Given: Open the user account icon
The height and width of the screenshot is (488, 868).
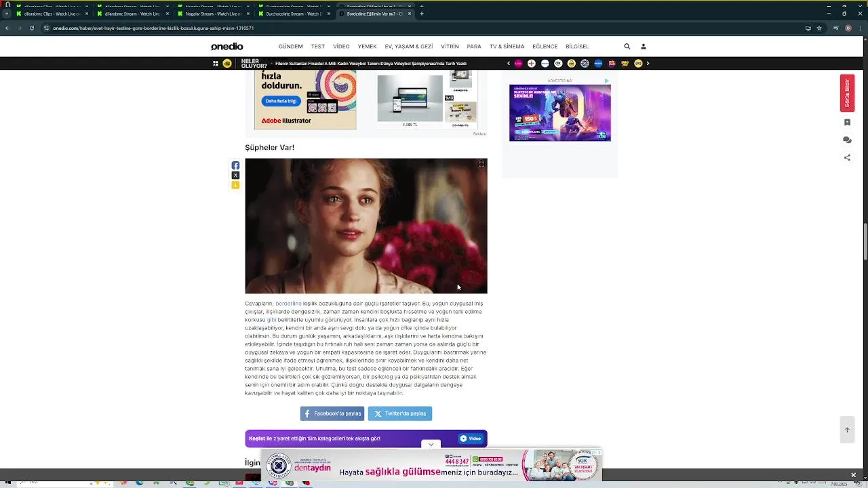Looking at the screenshot, I should pos(644,47).
